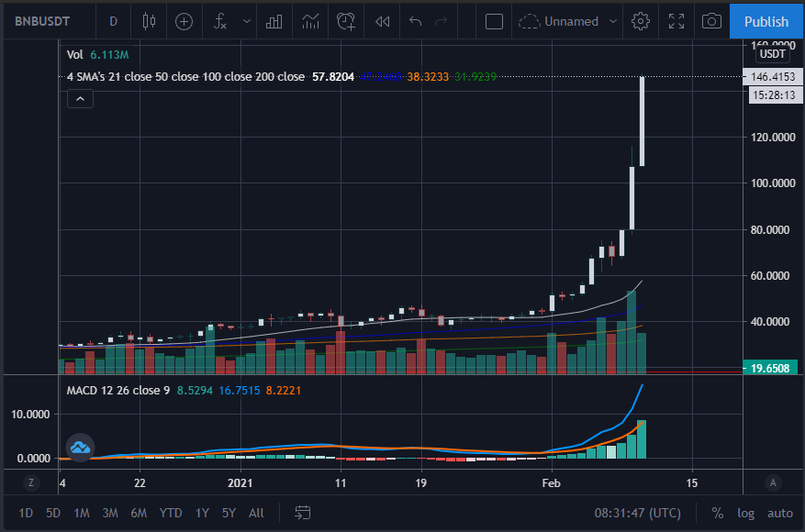The height and width of the screenshot is (532, 805).
Task: Click the 8.5294 MACD histogram value
Action: (x=195, y=391)
